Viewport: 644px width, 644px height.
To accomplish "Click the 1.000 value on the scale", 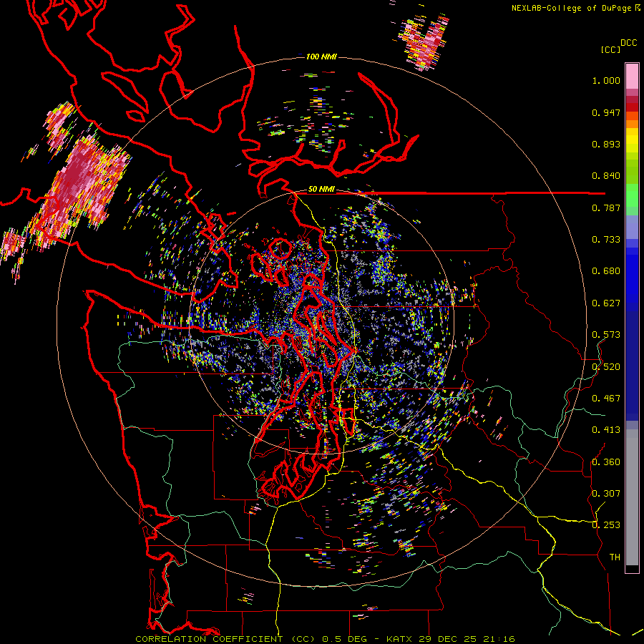I will coord(606,80).
